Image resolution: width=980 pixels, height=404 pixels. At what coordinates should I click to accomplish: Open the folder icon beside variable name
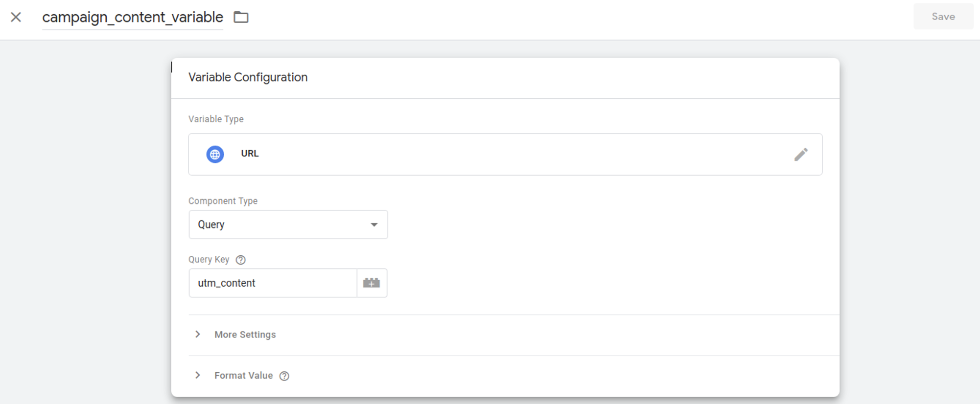tap(241, 17)
